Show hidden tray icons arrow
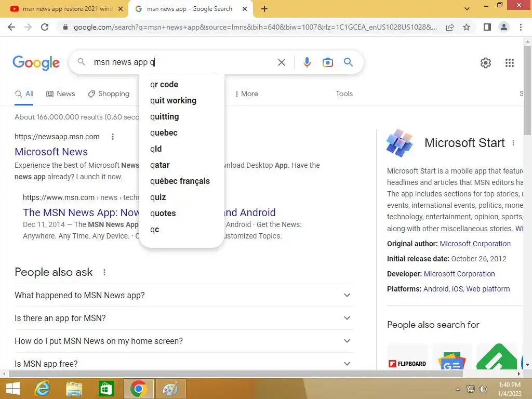The width and height of the screenshot is (532, 399). 458,389
